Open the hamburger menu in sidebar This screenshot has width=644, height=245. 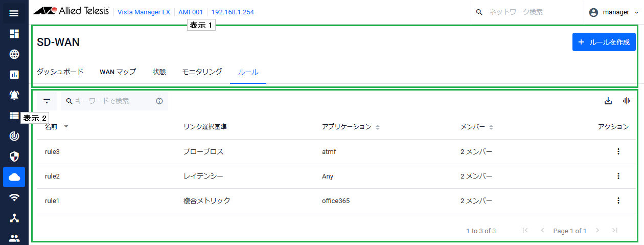(14, 13)
